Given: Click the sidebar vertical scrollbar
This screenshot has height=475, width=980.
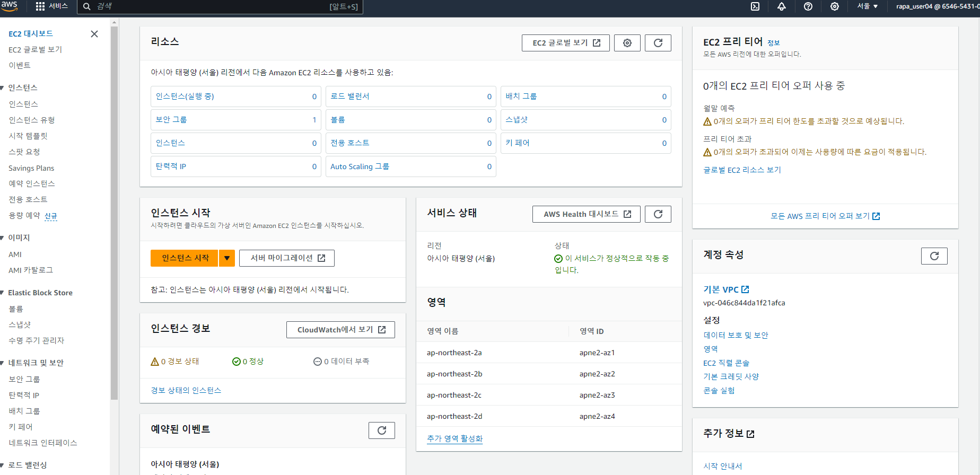Looking at the screenshot, I should (x=114, y=212).
